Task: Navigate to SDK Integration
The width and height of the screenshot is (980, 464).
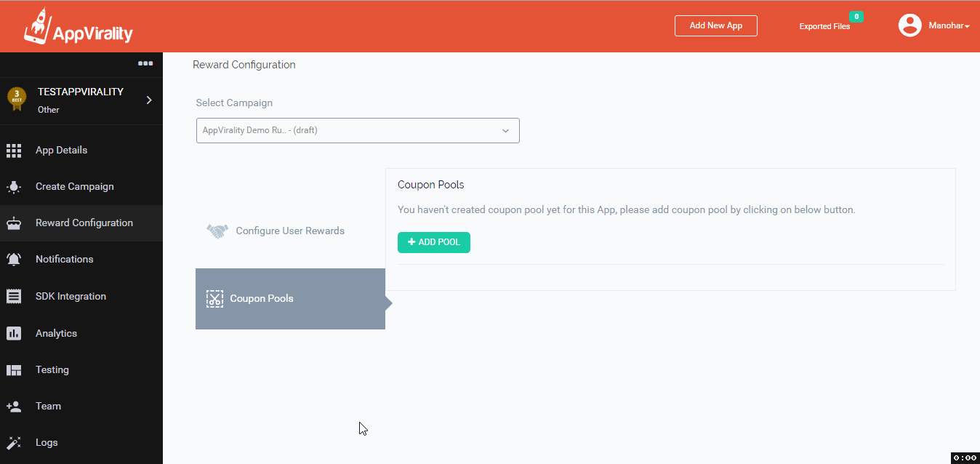Action: tap(81, 296)
